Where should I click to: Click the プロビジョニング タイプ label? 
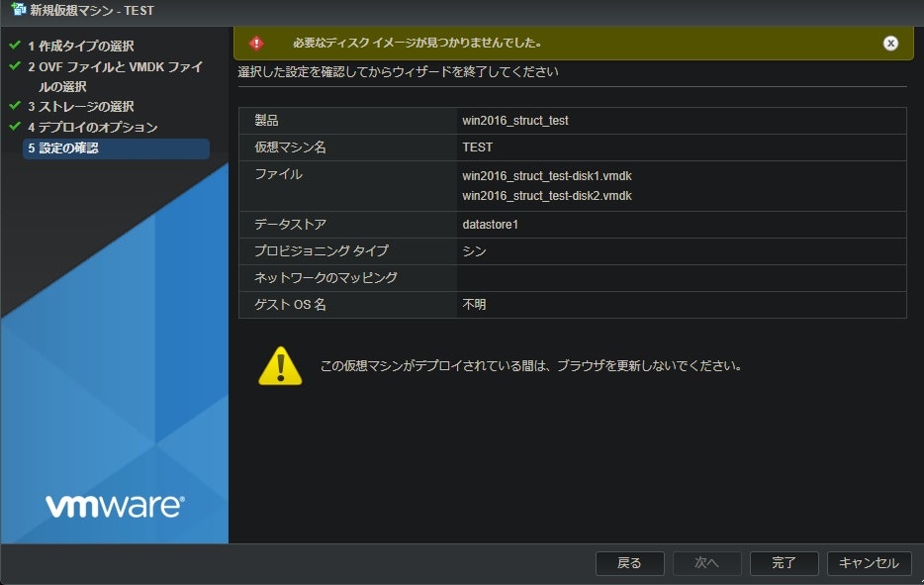(x=322, y=251)
